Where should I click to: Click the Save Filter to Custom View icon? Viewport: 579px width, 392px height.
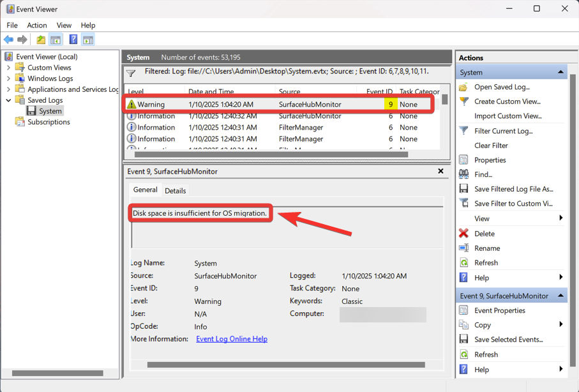pyautogui.click(x=463, y=203)
